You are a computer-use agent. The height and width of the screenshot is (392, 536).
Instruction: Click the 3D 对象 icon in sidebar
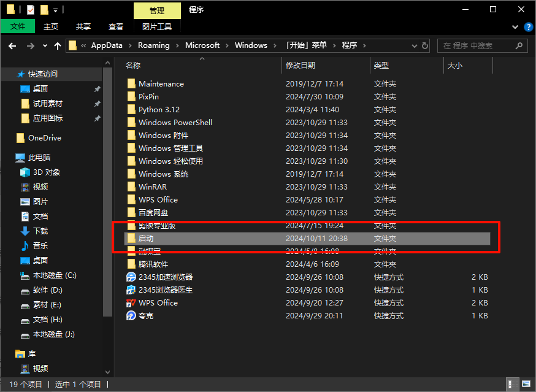[x=25, y=172]
